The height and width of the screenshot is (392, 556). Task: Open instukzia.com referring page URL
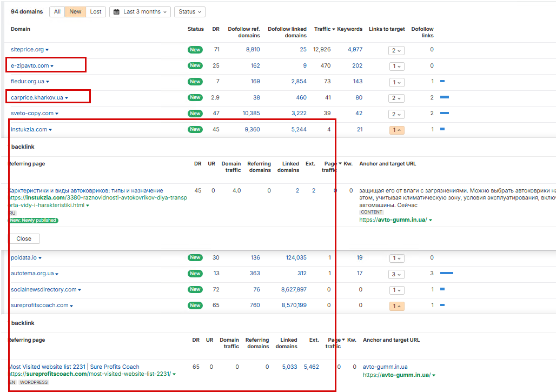pos(97,201)
